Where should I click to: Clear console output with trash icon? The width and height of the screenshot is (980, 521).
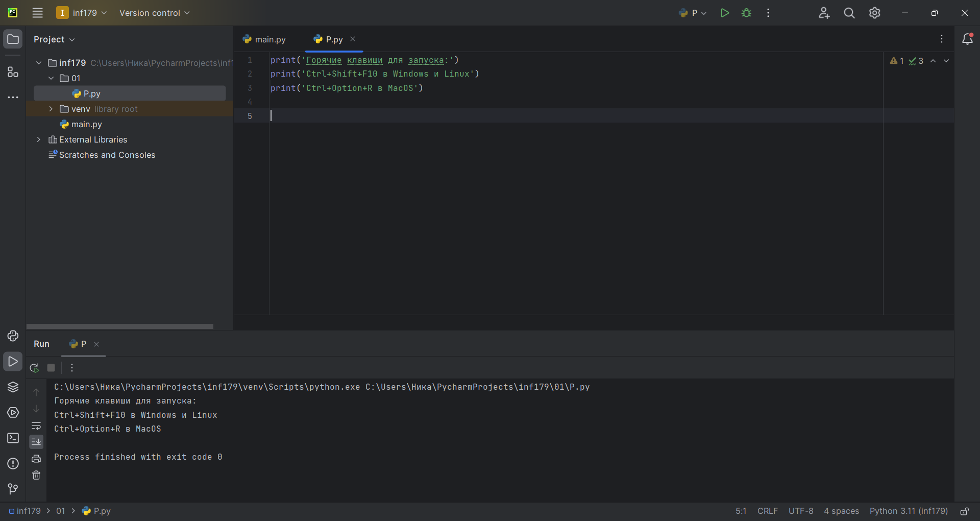click(36, 476)
